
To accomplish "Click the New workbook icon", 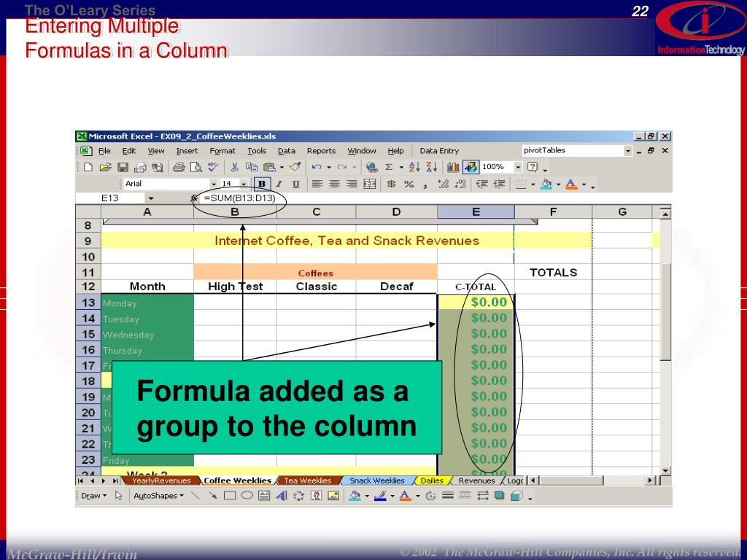I will click(x=88, y=167).
